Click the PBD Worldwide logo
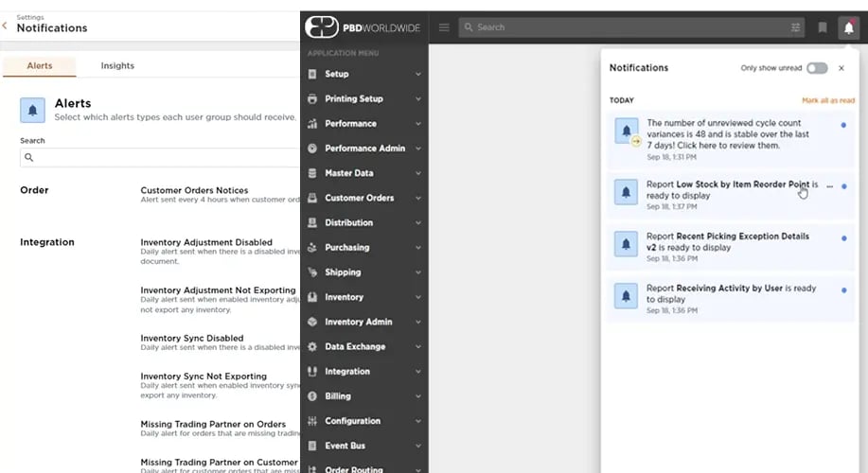The height and width of the screenshot is (473, 868). (x=364, y=27)
